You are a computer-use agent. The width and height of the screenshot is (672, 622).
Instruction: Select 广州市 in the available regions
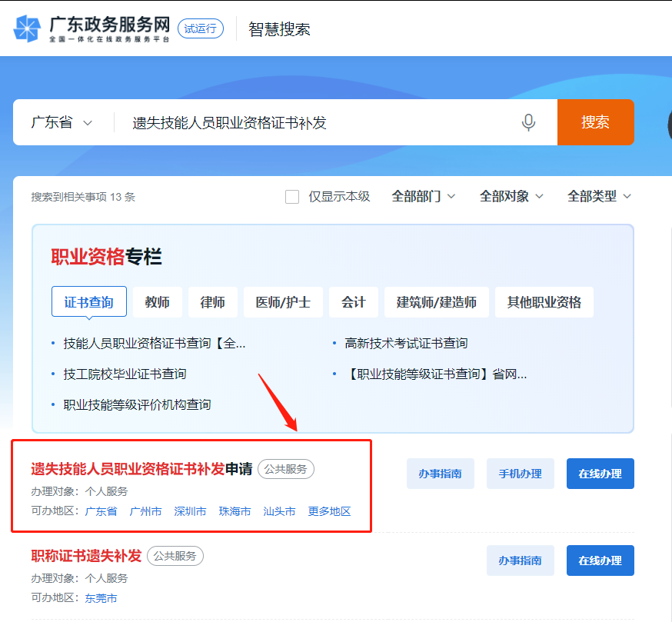pyautogui.click(x=146, y=511)
